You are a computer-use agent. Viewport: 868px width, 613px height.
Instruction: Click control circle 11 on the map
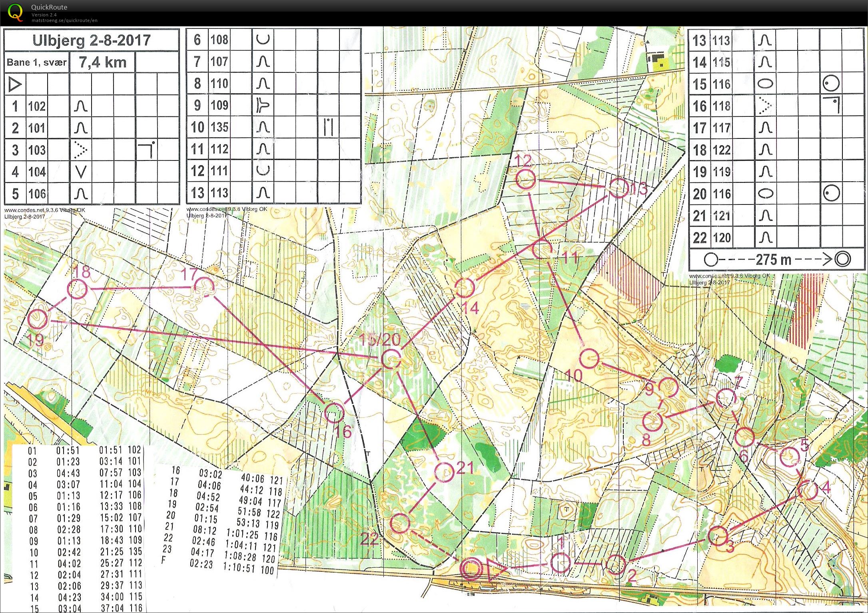[543, 249]
